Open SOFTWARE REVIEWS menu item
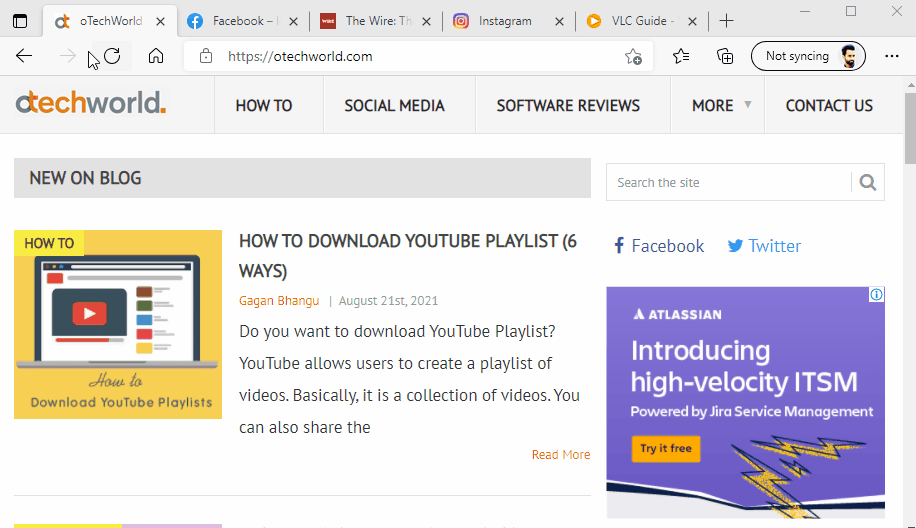The height and width of the screenshot is (528, 916). coord(568,106)
